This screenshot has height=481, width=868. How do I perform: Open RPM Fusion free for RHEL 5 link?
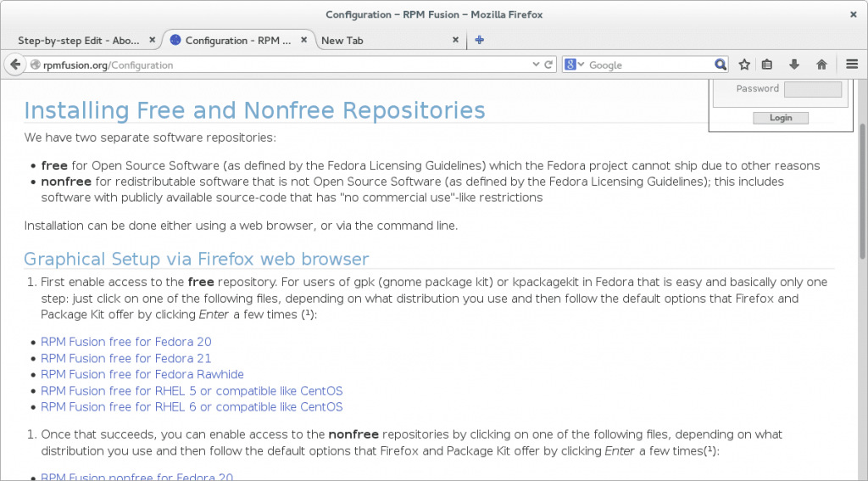(x=192, y=391)
